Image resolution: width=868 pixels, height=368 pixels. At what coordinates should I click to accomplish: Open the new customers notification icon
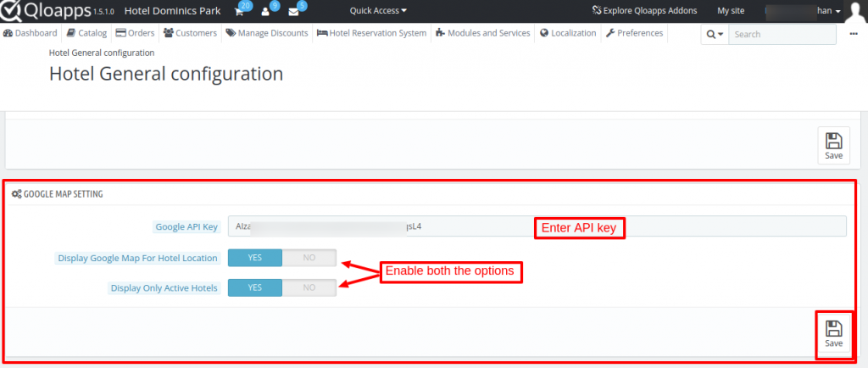point(265,12)
